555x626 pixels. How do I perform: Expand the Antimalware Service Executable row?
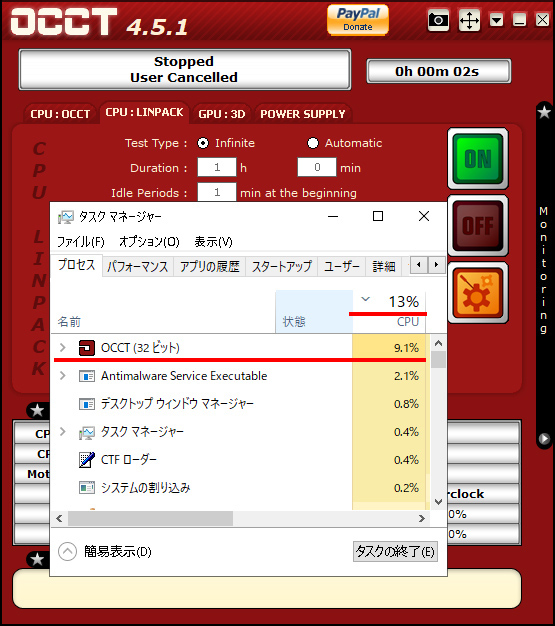pos(63,376)
